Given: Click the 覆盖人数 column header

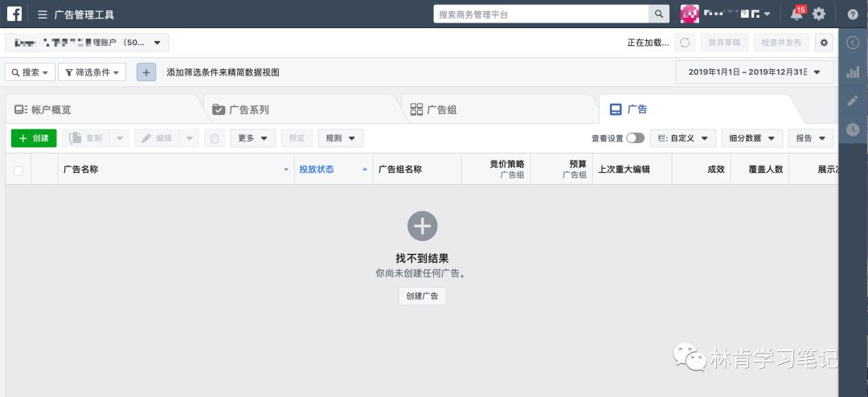Looking at the screenshot, I should click(x=760, y=170).
